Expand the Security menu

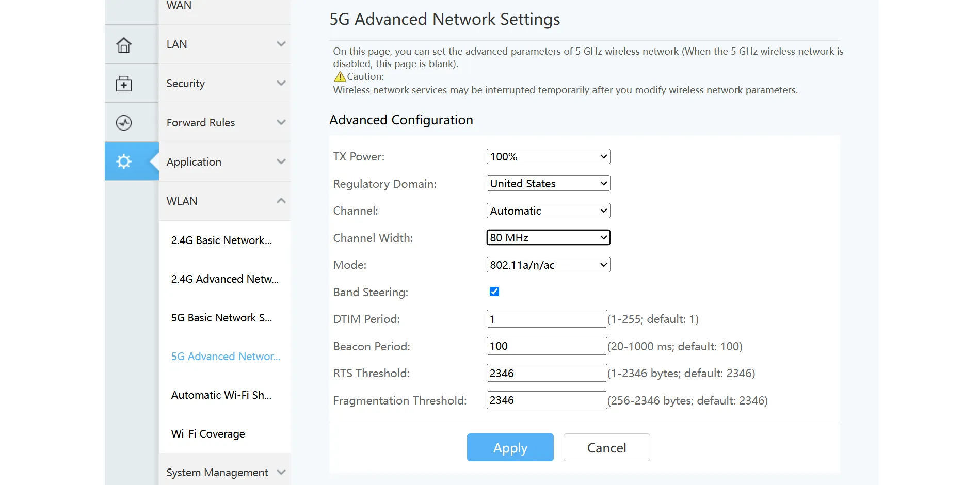pos(224,83)
